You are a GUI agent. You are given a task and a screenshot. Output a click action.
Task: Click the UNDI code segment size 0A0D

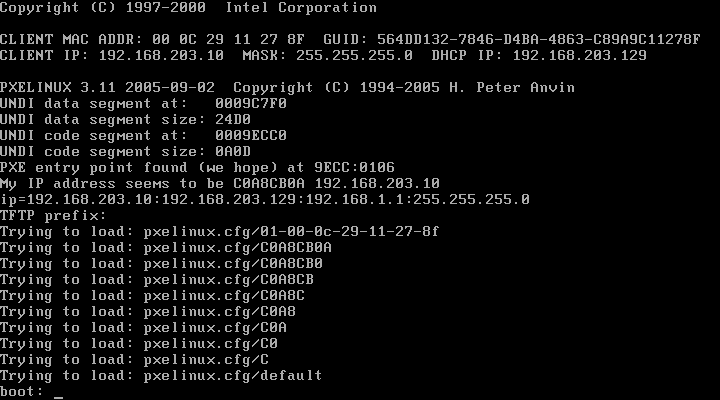click(233, 152)
